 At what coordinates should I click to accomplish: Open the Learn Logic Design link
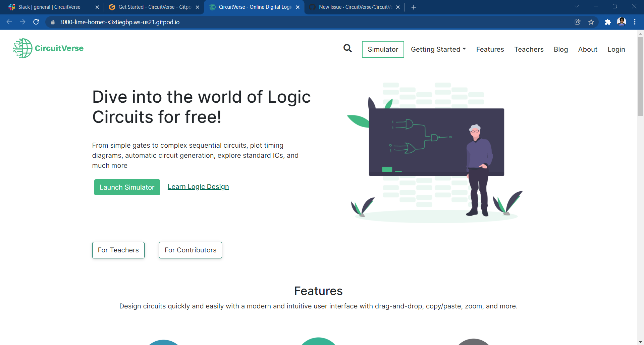tap(198, 187)
